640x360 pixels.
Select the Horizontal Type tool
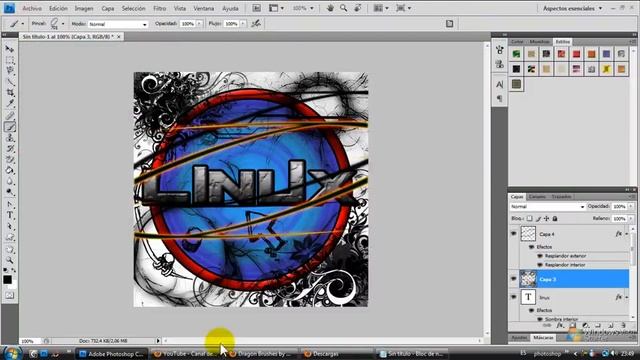pos(9,215)
